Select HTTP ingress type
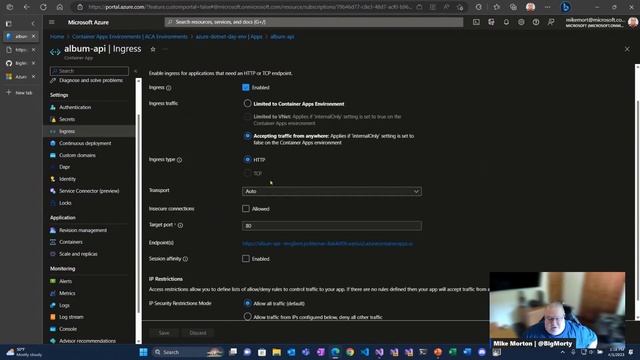640x360 pixels. [x=247, y=160]
